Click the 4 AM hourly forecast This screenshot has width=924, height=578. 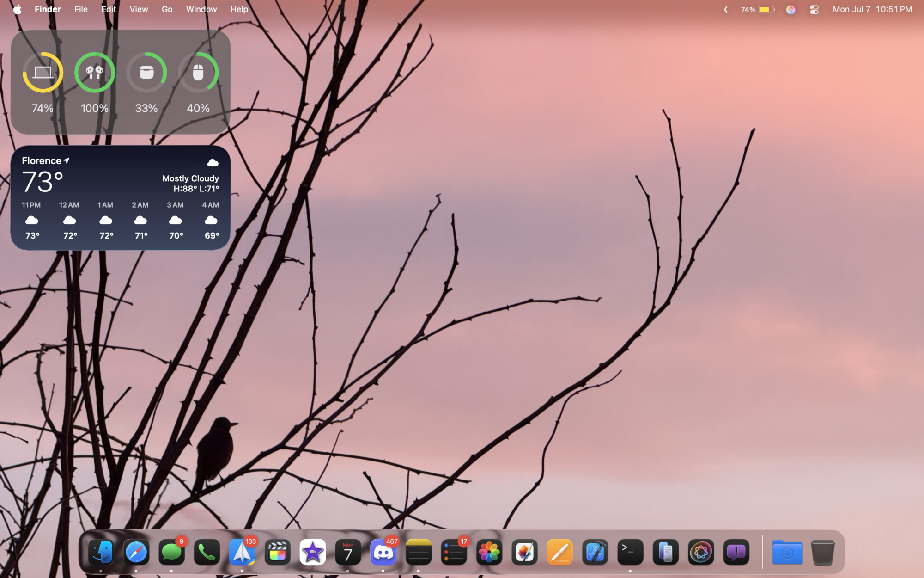[211, 220]
